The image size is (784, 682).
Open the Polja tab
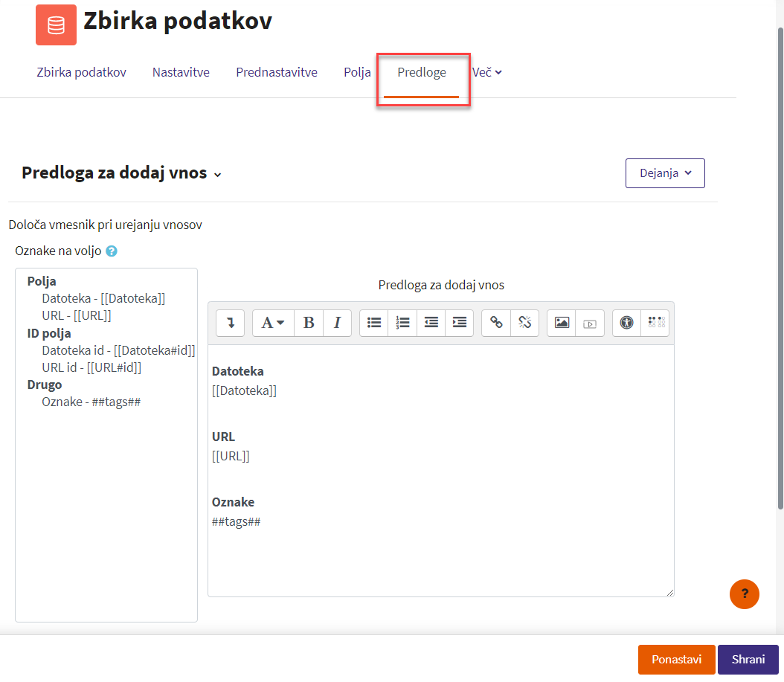[357, 72]
